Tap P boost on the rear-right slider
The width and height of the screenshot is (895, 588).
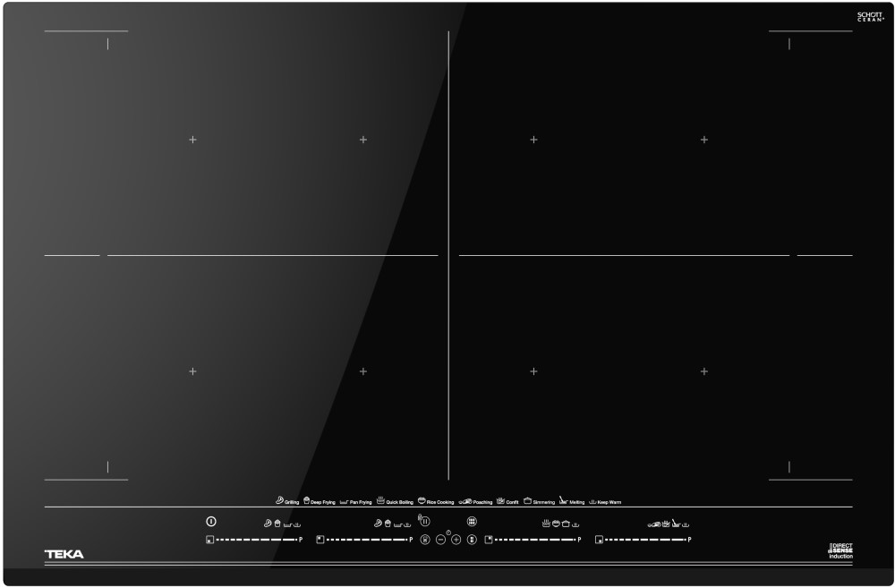pos(579,540)
